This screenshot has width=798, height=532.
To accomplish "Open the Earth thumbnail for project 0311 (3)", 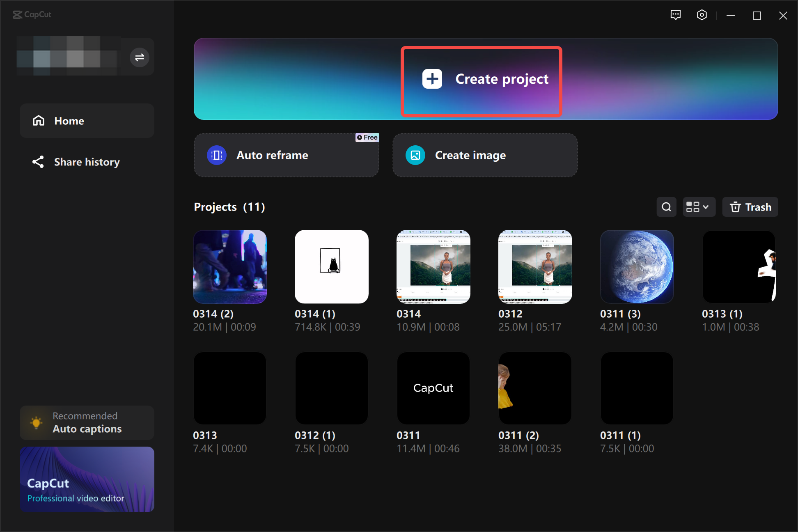I will [637, 266].
